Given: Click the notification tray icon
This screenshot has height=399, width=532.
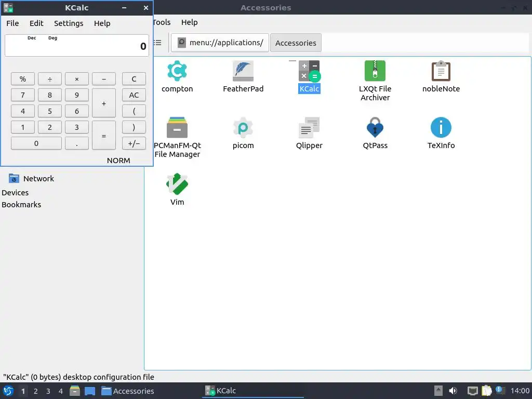Looking at the screenshot, I should [500, 390].
